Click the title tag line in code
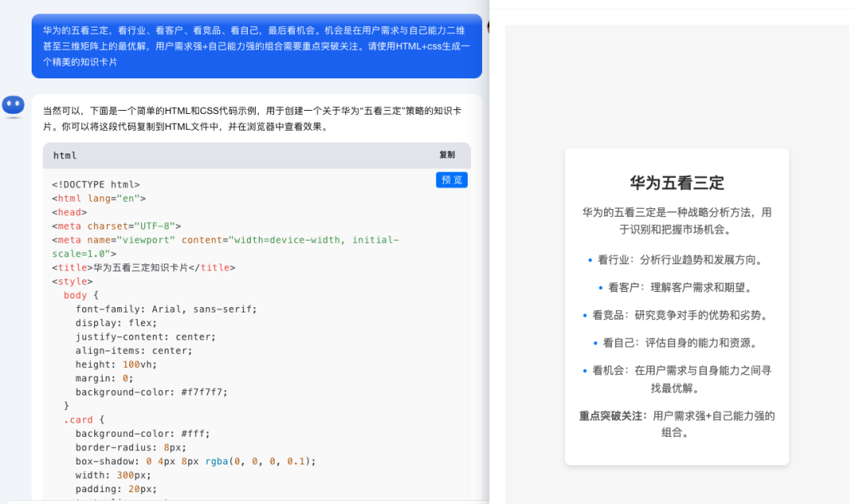Image resolution: width=855 pixels, height=504 pixels. click(x=143, y=267)
